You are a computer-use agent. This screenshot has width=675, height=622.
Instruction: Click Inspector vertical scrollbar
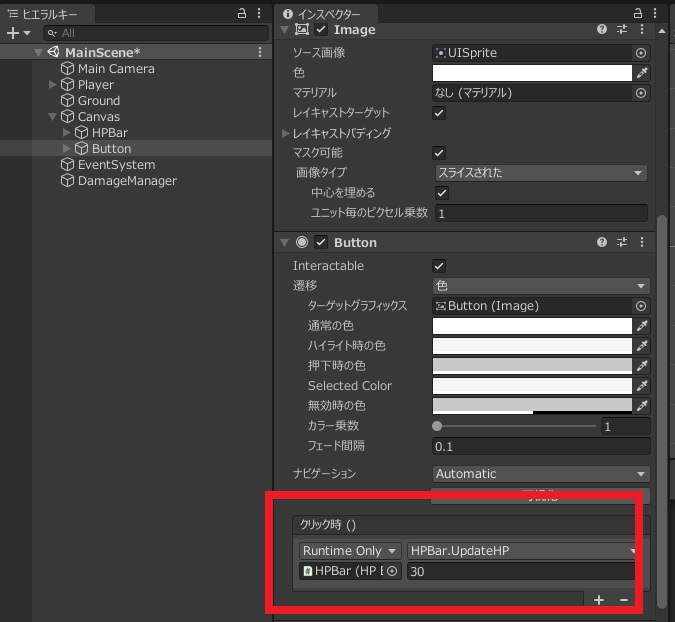(x=662, y=412)
